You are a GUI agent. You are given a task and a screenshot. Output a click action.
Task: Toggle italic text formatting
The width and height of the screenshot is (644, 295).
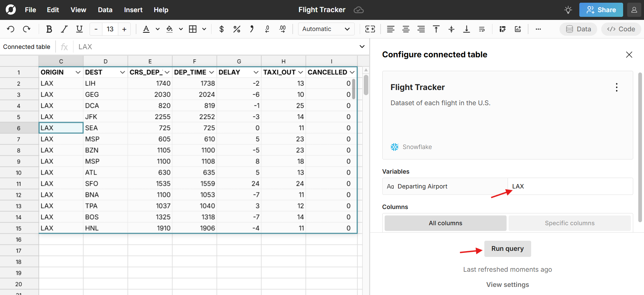64,29
